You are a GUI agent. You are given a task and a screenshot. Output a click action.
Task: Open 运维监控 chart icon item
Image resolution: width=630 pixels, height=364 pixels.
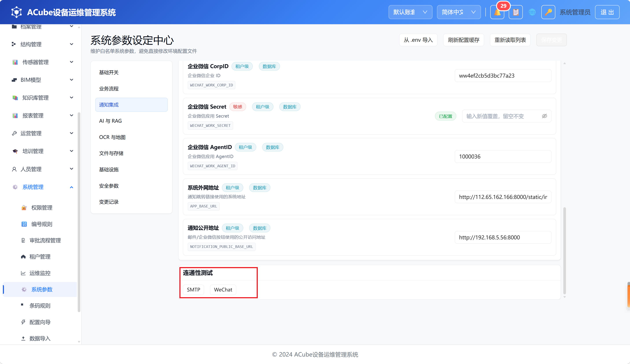pyautogui.click(x=40, y=273)
